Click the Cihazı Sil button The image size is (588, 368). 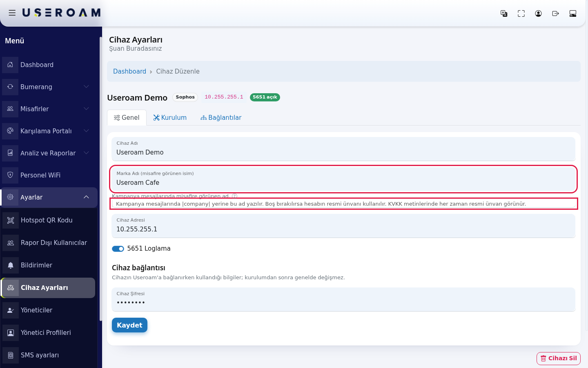pos(559,359)
